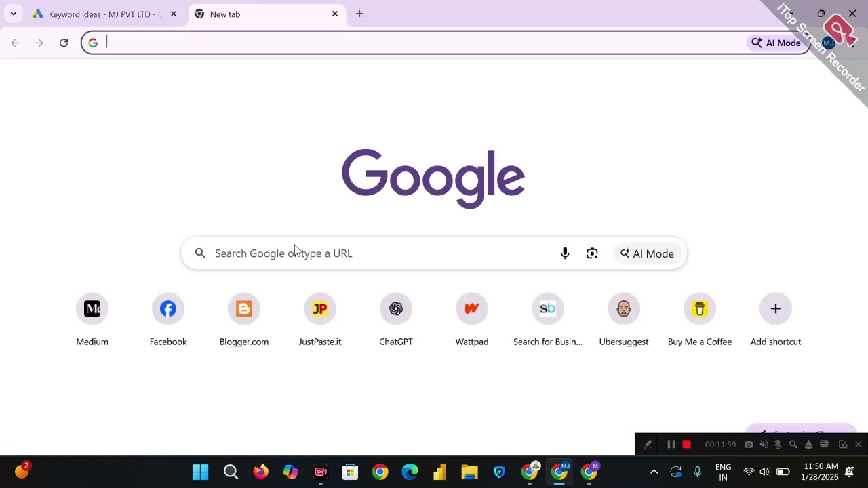Open the Buy Me a Coffee shortcut

(700, 320)
